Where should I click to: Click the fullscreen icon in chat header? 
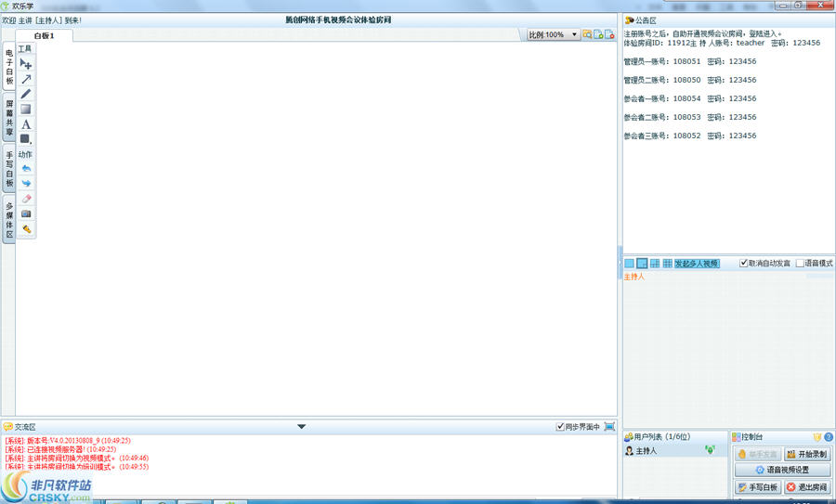pyautogui.click(x=609, y=427)
